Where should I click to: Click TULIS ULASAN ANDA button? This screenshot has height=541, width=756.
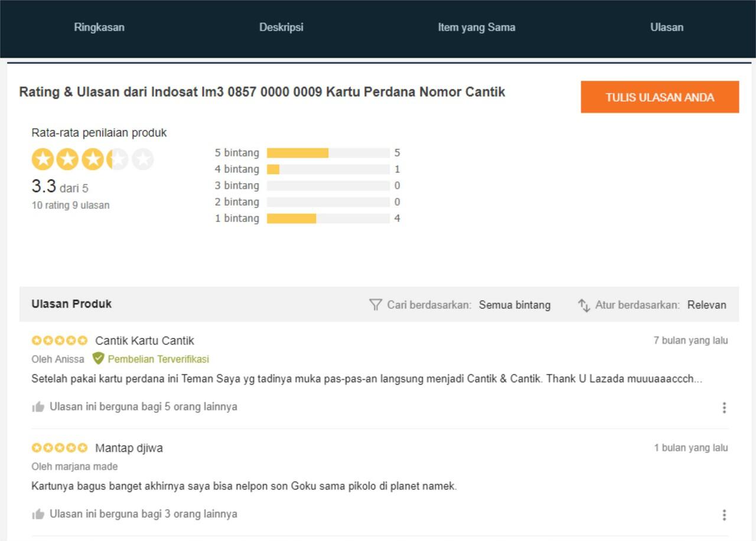[660, 97]
